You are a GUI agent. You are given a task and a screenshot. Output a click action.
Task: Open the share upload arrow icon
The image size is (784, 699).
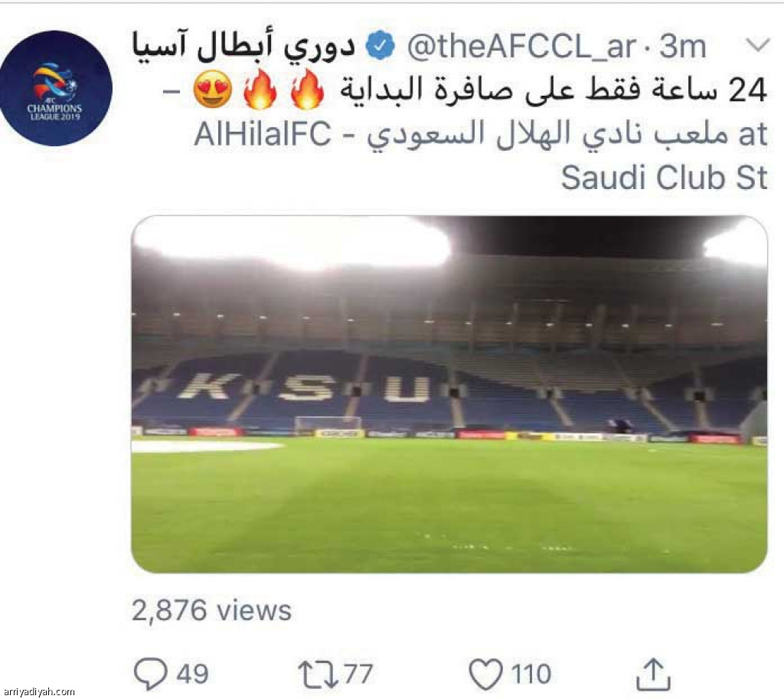pos(653,674)
